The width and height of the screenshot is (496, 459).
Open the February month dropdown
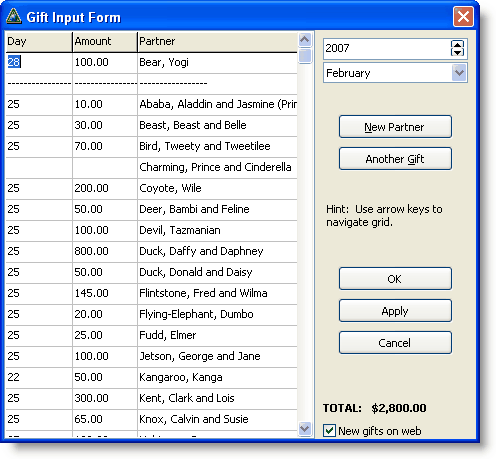(x=459, y=73)
